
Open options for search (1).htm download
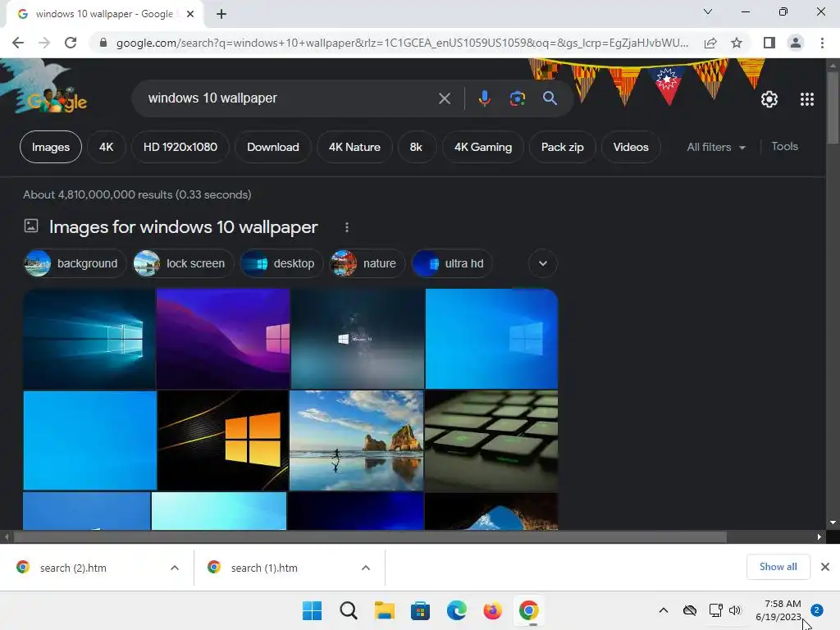(366, 568)
